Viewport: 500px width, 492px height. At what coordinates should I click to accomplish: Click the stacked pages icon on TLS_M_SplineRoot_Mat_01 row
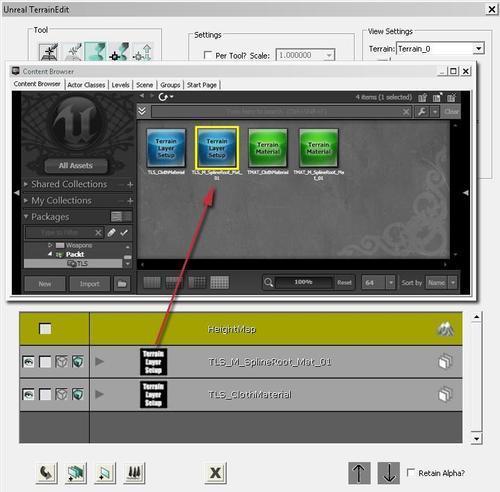[x=445, y=362]
